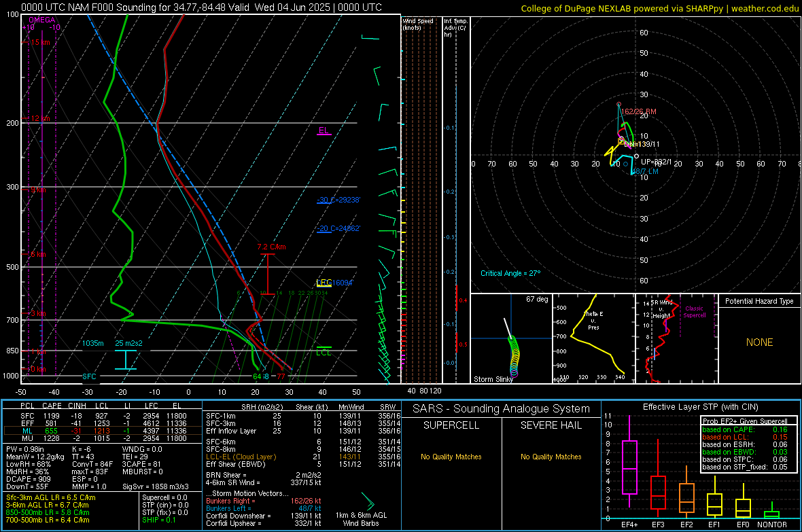Select the cyan '25 m2s2' helicity label
This screenshot has height=532, width=802.
point(128,342)
